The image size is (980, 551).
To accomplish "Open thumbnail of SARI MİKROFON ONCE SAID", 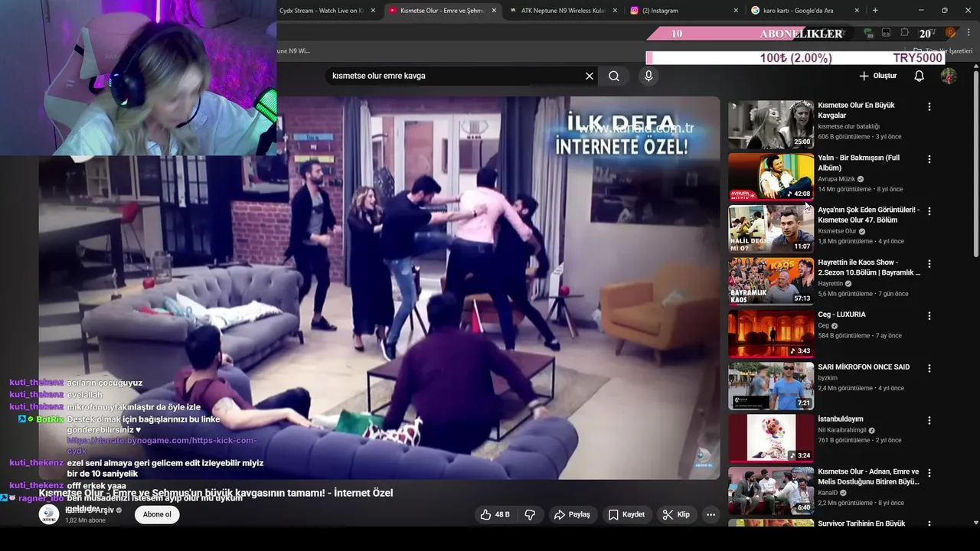I will pos(771,386).
